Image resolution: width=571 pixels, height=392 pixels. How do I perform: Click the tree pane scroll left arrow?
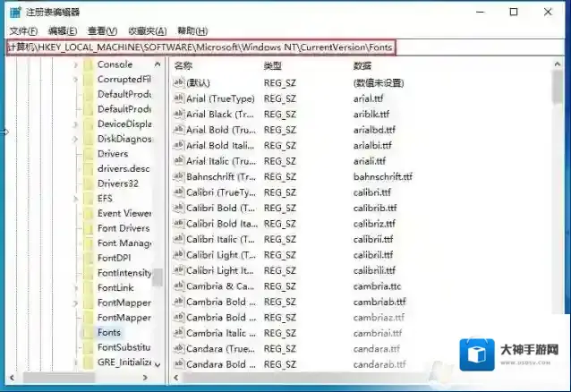[x=12, y=378]
